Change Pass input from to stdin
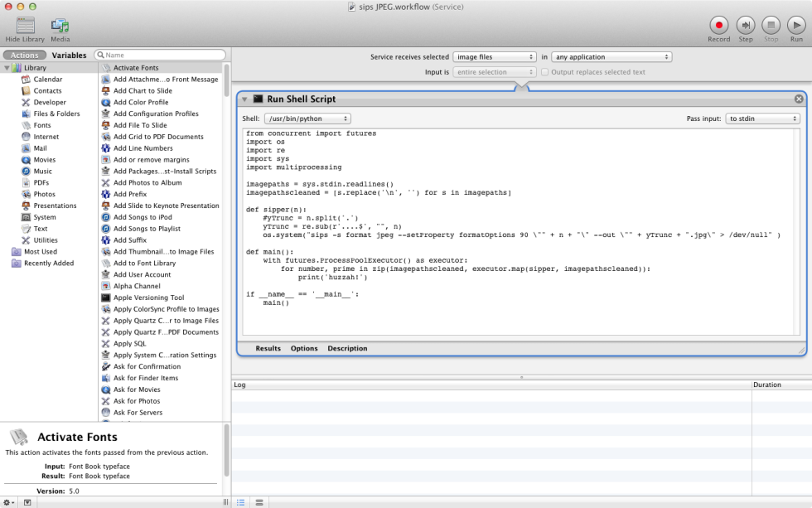This screenshot has height=508, width=812. (x=763, y=117)
